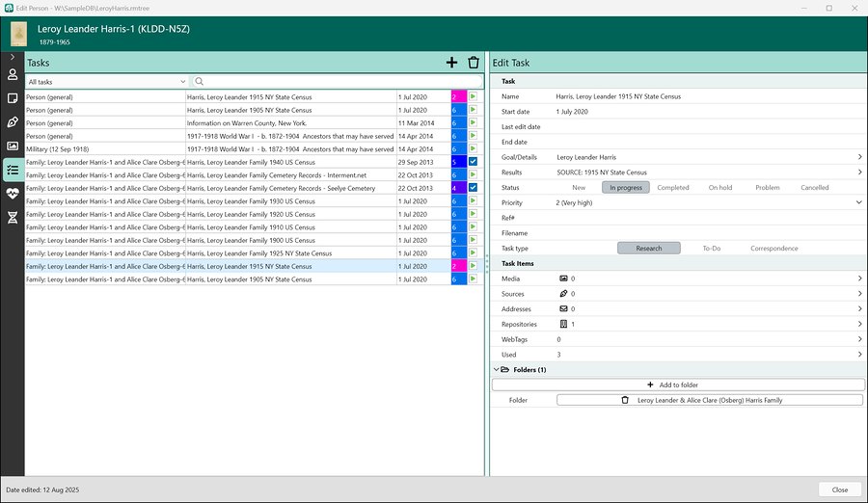Click play status icon for 1925 NY State Census

click(473, 252)
